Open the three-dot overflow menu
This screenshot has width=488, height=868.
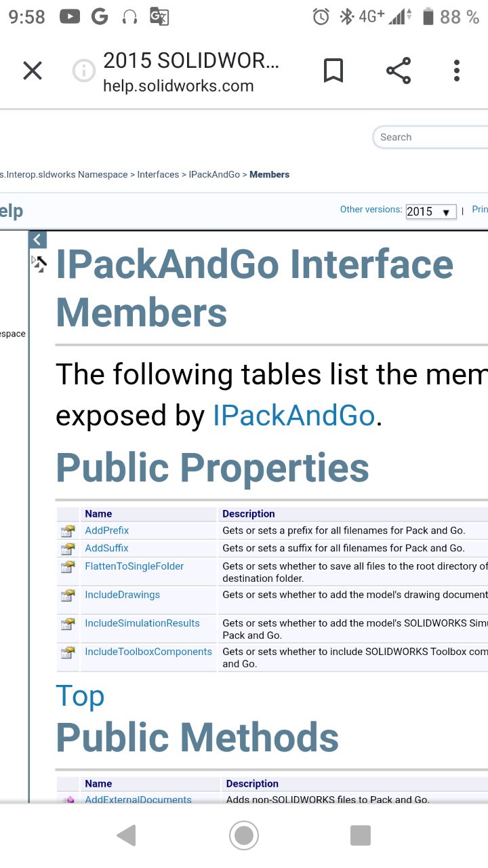457,71
